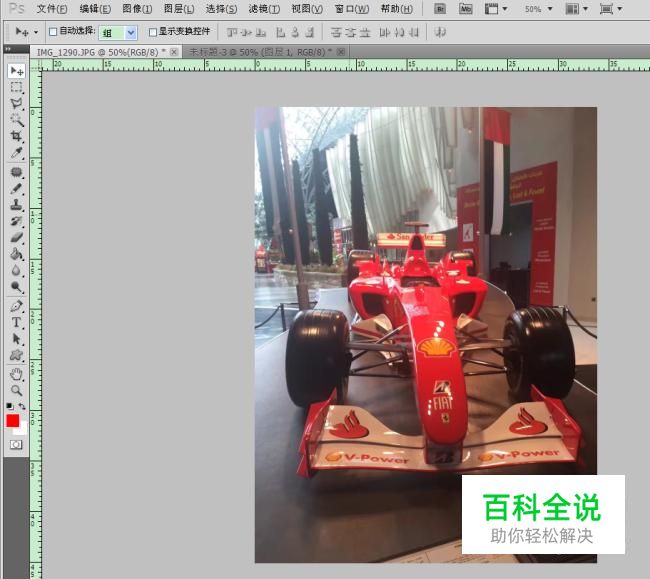Toggle Quick Mask mode
650x579 pixels.
(16, 445)
